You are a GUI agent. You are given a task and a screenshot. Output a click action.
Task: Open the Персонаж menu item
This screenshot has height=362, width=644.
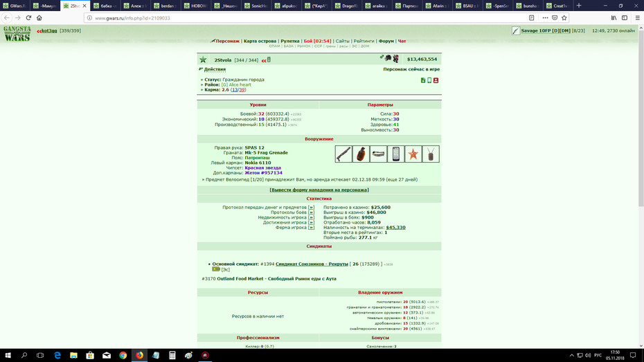[x=228, y=41]
